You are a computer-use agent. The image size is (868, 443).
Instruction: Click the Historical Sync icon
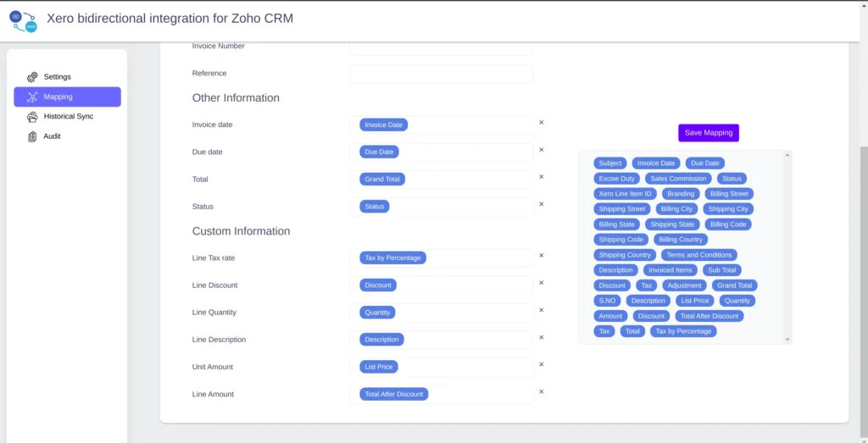(x=33, y=117)
